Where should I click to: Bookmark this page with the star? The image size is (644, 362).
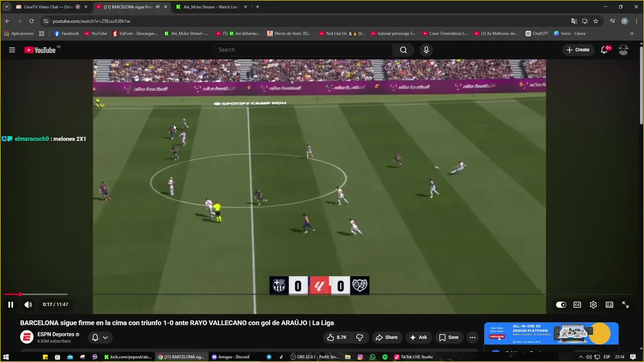(596, 21)
